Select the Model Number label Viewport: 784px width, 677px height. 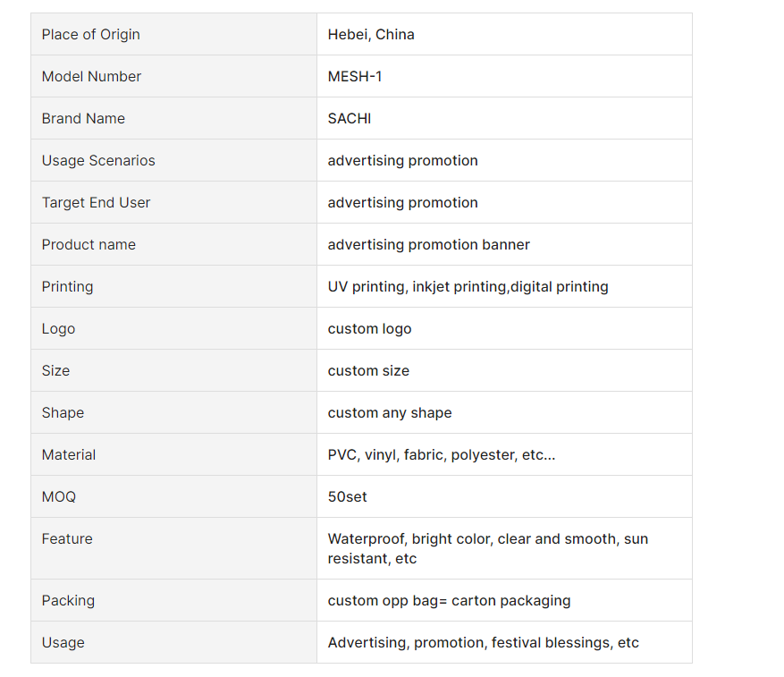coord(91,77)
